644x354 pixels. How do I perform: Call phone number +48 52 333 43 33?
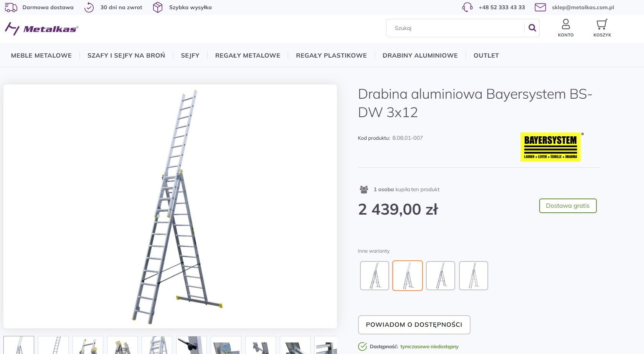click(502, 7)
